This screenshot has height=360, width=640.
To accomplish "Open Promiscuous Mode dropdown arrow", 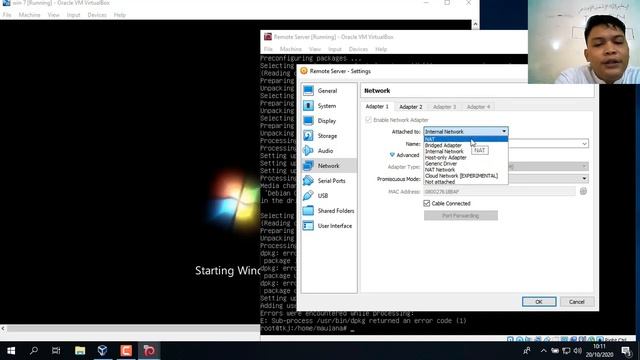I will [x=584, y=179].
